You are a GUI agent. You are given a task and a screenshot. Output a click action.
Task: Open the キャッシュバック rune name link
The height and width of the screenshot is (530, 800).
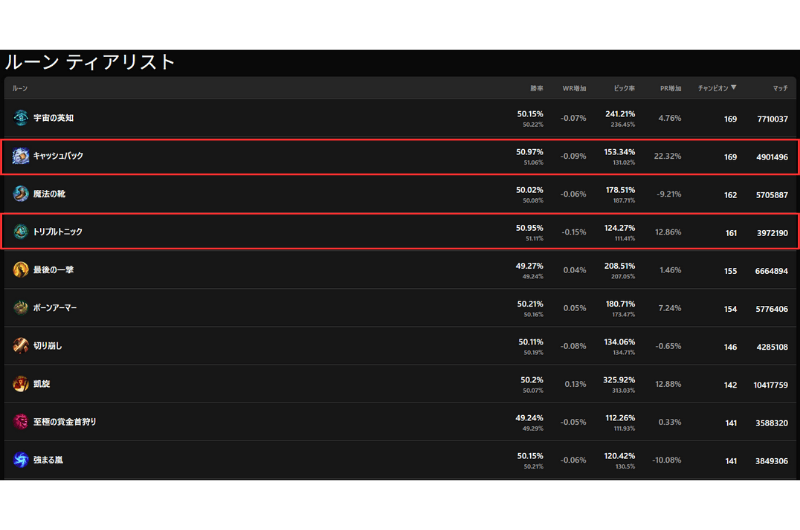(58, 156)
